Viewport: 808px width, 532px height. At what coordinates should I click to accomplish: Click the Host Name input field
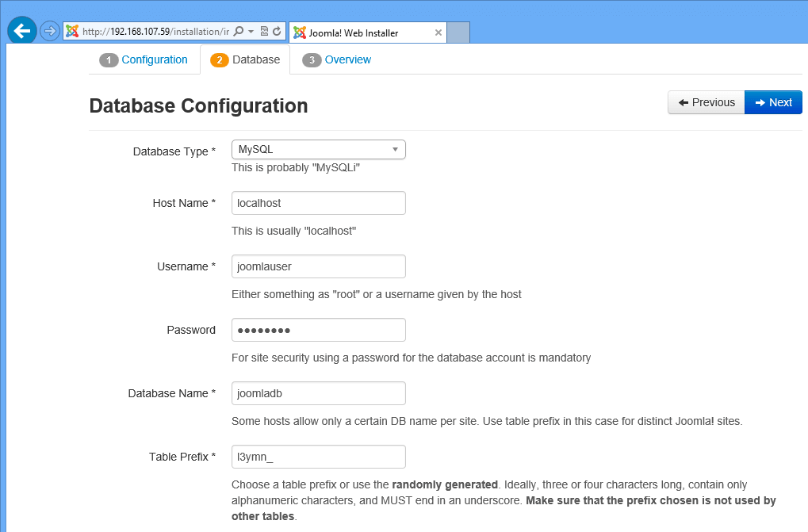pos(319,203)
